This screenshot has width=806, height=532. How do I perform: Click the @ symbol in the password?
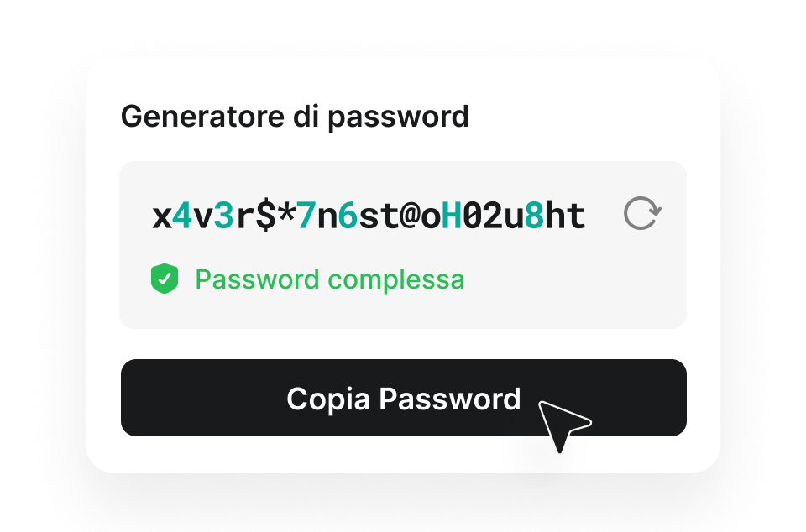pos(411,216)
